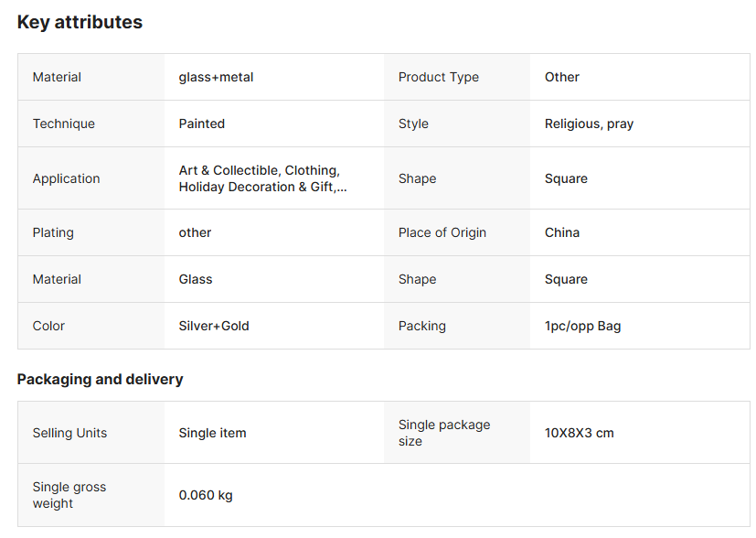Select the Silver+Gold color value
The width and height of the screenshot is (756, 538).
click(x=214, y=326)
